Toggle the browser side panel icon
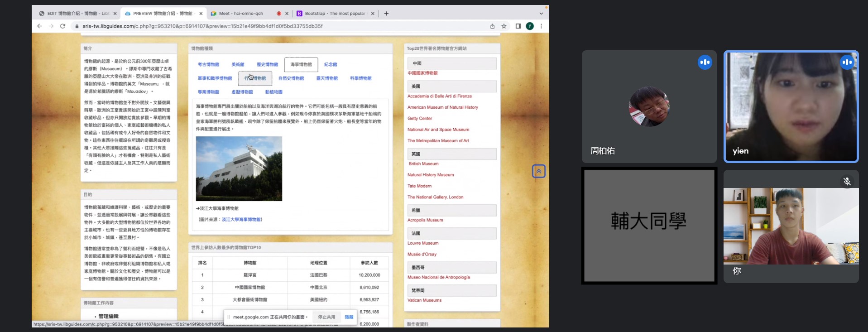The height and width of the screenshot is (332, 868). point(518,26)
